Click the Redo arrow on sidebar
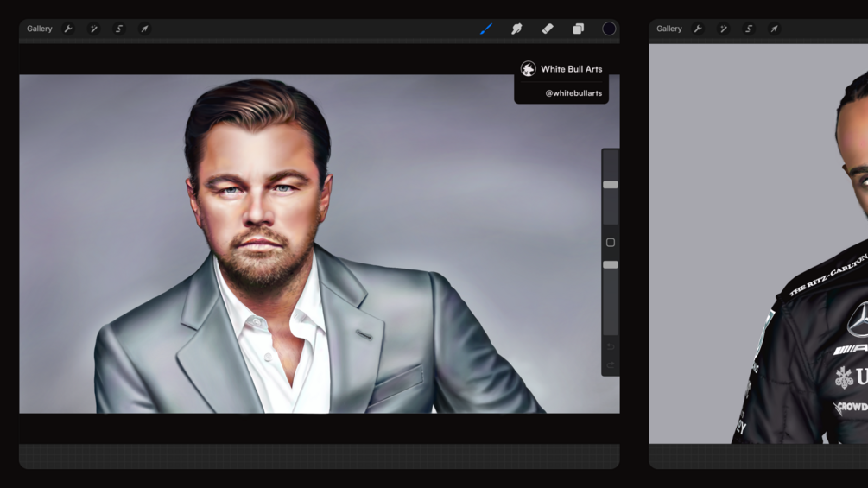Screen dimensions: 868x488 tap(611, 365)
